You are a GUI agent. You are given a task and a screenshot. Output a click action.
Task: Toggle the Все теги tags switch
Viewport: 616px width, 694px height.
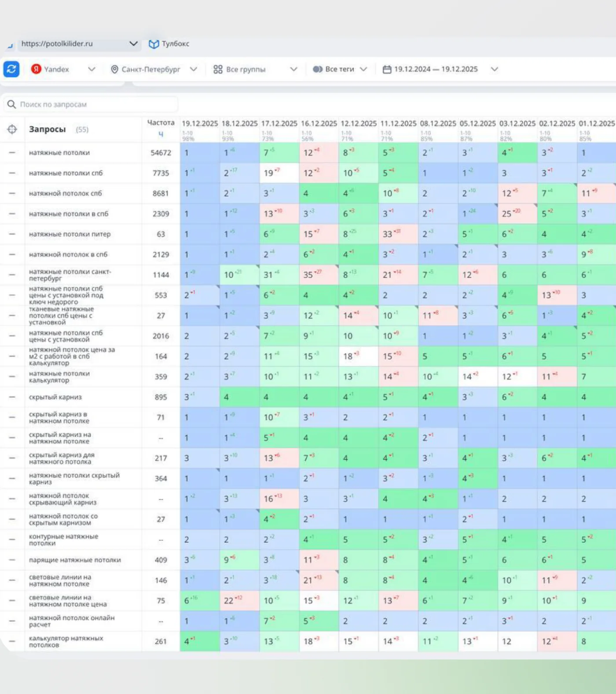[318, 69]
